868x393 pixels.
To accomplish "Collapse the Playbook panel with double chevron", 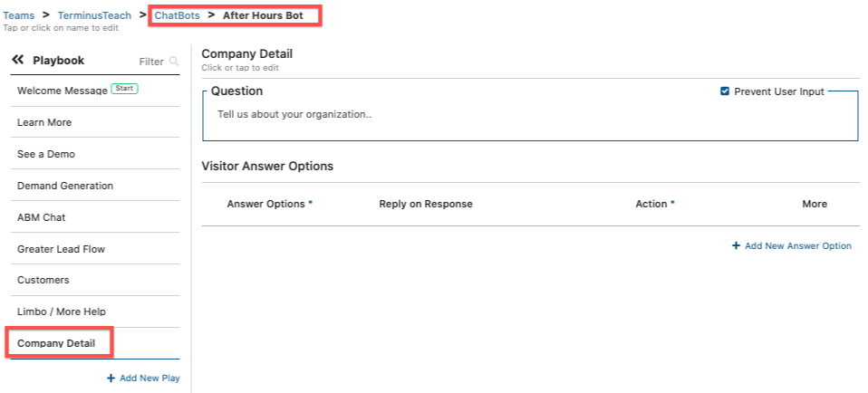I will pyautogui.click(x=18, y=60).
